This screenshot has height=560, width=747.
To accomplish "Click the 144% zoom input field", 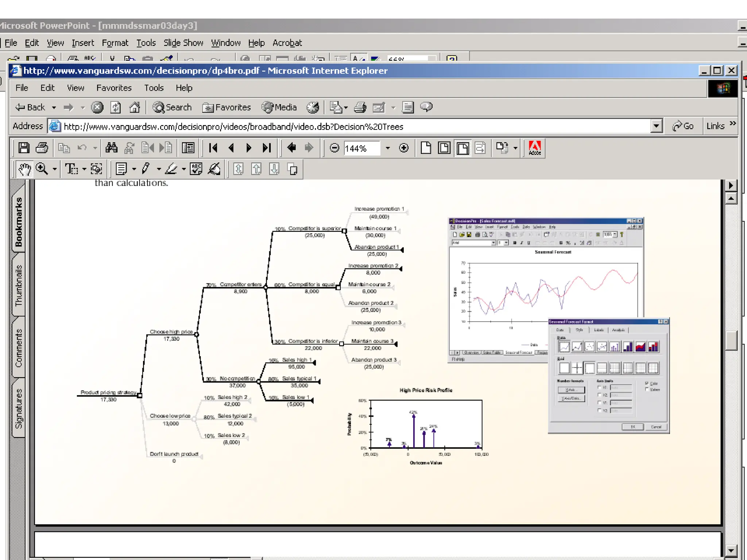I will [x=361, y=148].
